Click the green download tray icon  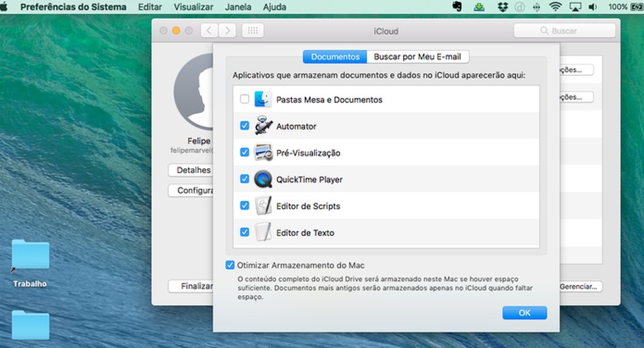pyautogui.click(x=479, y=7)
